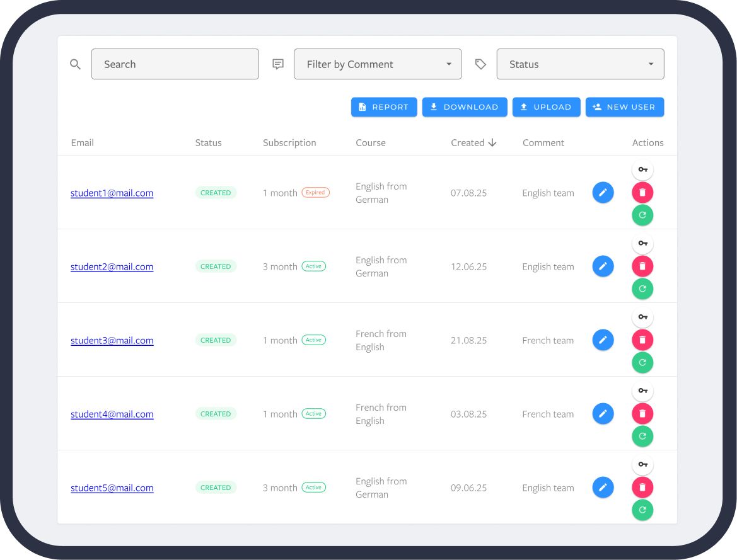Screen dimensions: 737x560
Task: Click the Email column header
Action: pos(82,142)
